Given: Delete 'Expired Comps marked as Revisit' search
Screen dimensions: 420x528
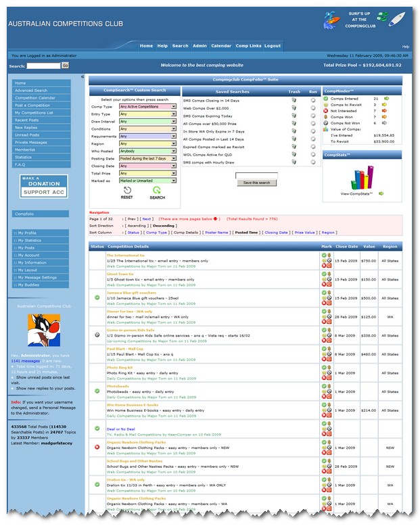Looking at the screenshot, I should (x=294, y=147).
